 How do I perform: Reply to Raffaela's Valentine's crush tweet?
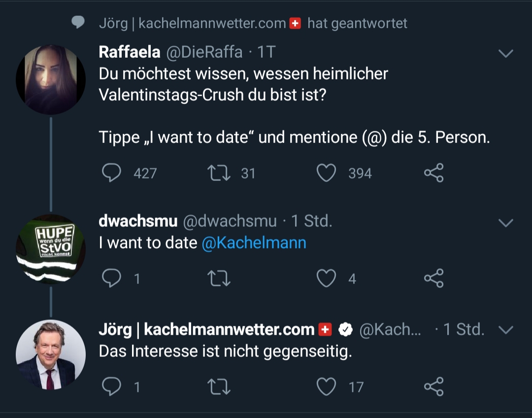111,173
